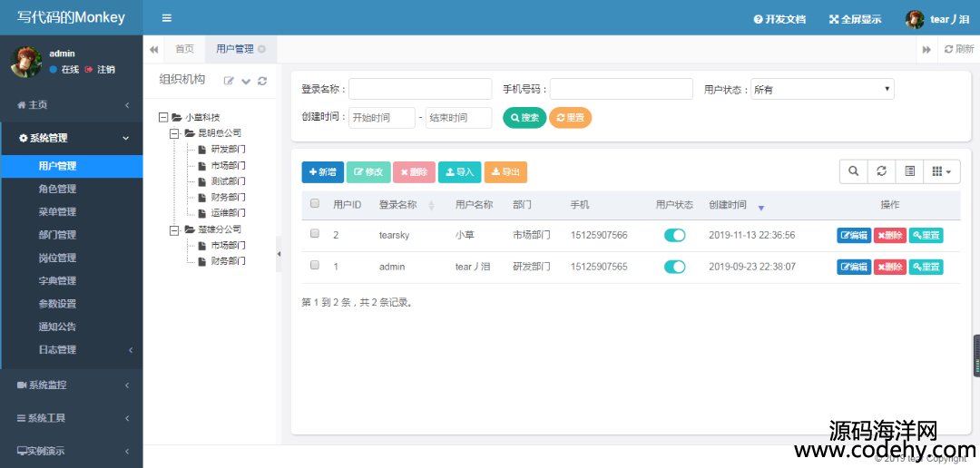This screenshot has width=980, height=468.
Task: Check the tearsky row checkbox
Action: pos(315,233)
